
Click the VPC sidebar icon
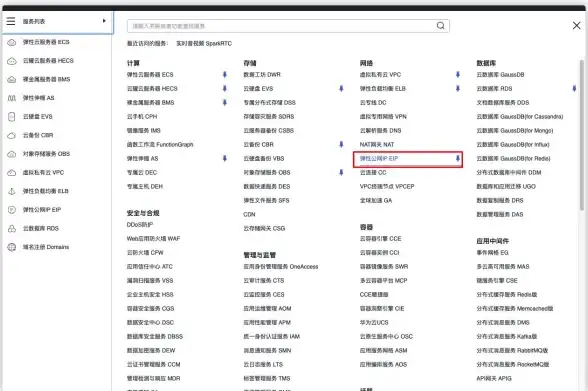[x=12, y=172]
